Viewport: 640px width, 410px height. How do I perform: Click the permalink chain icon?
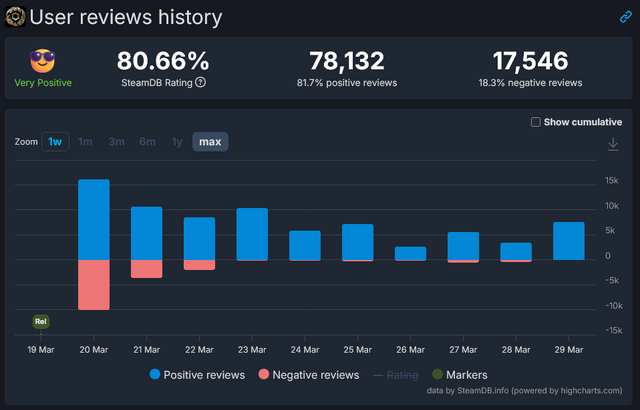pyautogui.click(x=625, y=17)
